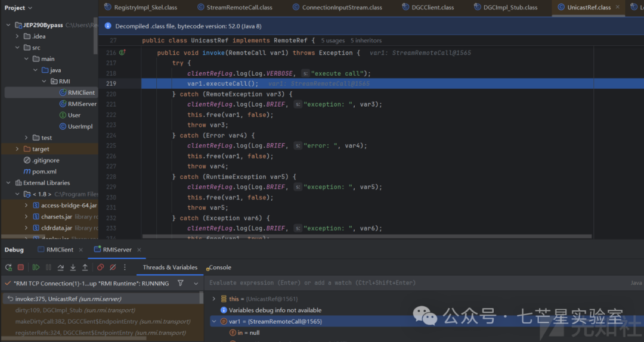Click the Variables debug info icon
The height and width of the screenshot is (342, 644).
pos(224,310)
